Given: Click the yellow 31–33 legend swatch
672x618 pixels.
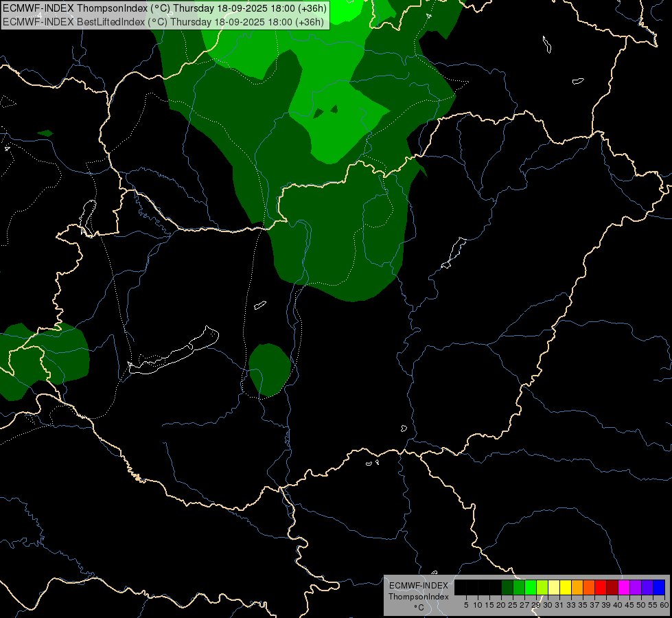Looking at the screenshot, I should [566, 587].
